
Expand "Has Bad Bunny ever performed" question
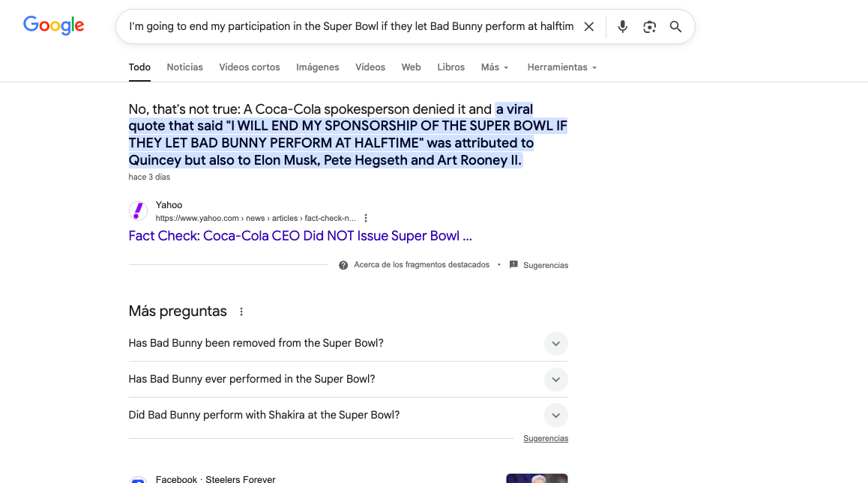(555, 380)
